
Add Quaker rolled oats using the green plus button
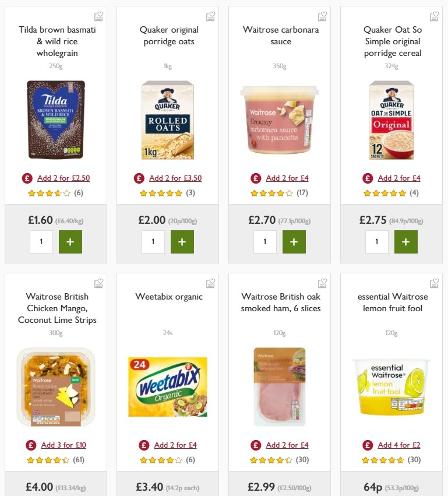tap(182, 241)
